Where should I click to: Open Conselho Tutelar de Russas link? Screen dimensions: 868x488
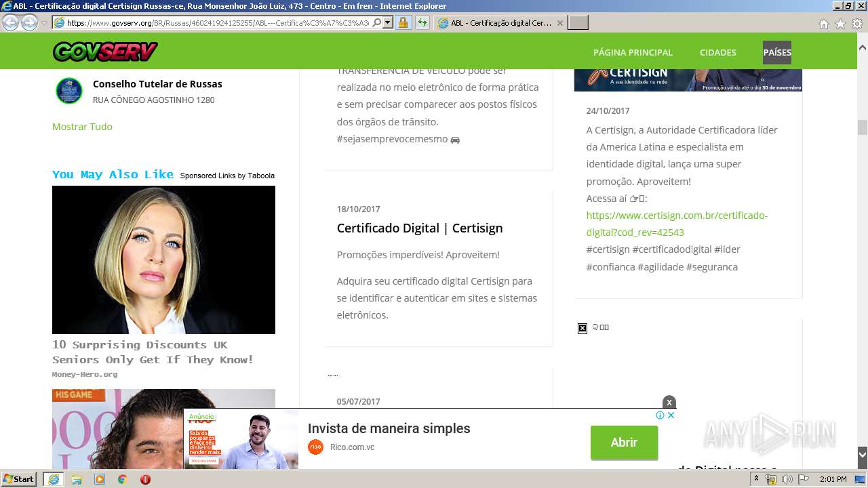157,84
